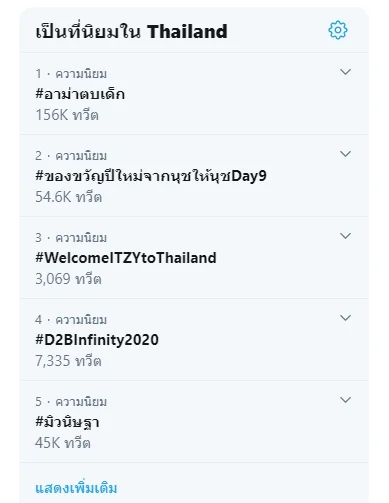
Task: Select the #WelcomeITZYtoThailand hashtag
Action: (x=126, y=258)
